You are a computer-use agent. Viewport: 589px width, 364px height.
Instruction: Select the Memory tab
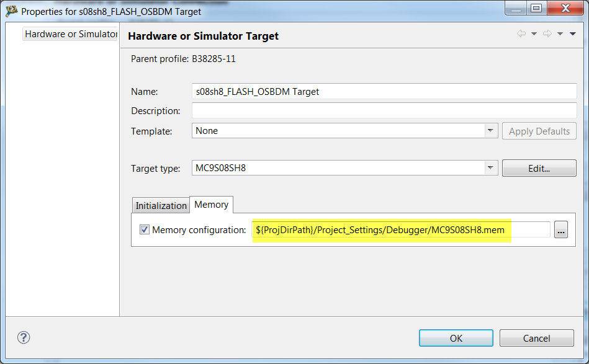[211, 205]
